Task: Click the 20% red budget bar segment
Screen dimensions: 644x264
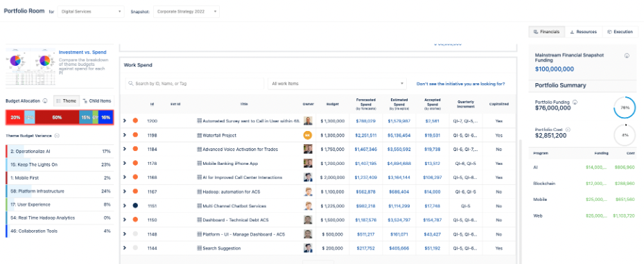Action: (15, 117)
